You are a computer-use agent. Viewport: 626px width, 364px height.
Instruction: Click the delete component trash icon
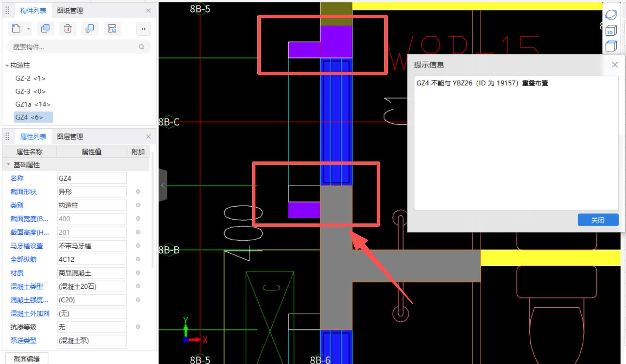[x=68, y=28]
